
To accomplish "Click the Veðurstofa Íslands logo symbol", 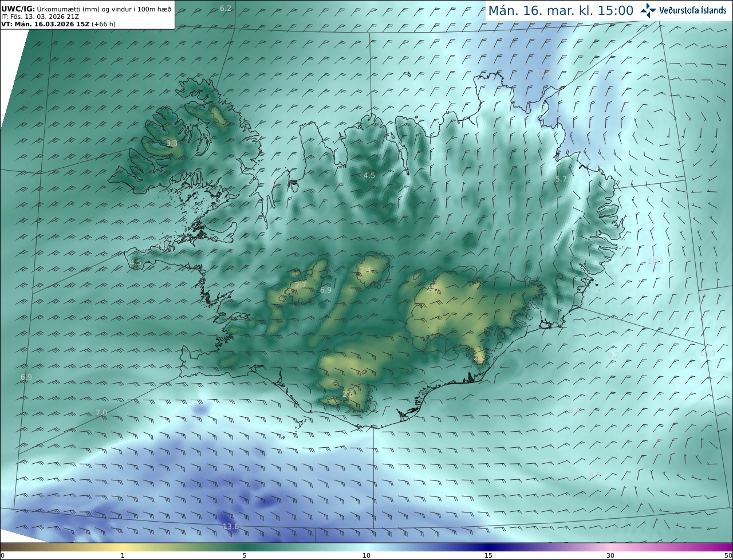I will pyautogui.click(x=648, y=10).
